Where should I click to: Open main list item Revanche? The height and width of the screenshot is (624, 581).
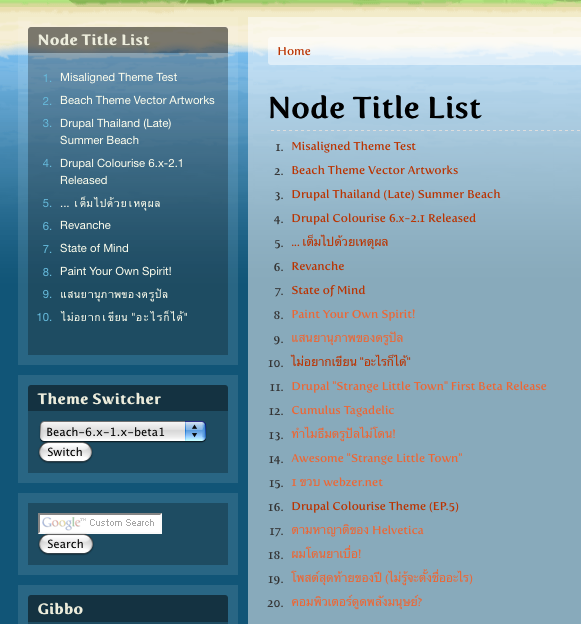(318, 266)
